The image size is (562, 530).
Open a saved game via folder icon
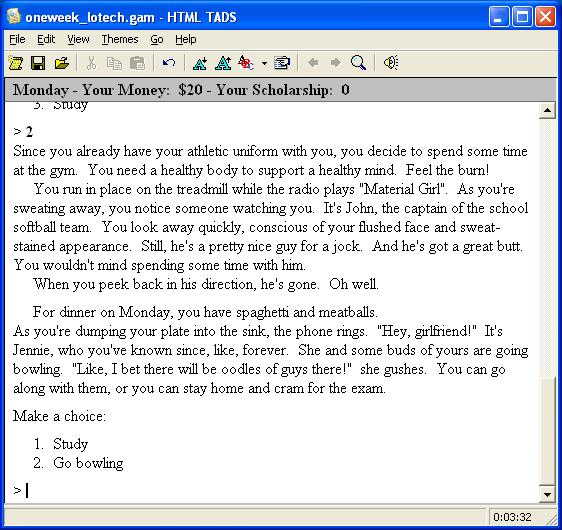(62, 63)
